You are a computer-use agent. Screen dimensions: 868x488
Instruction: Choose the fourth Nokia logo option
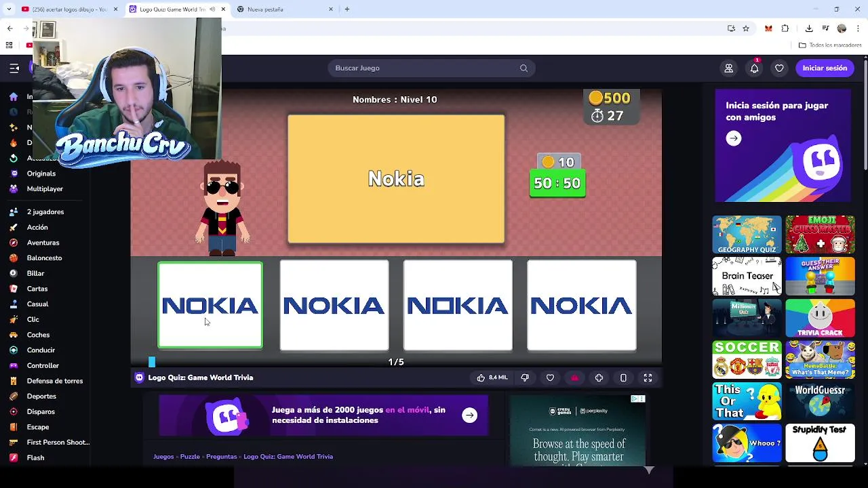pyautogui.click(x=581, y=305)
